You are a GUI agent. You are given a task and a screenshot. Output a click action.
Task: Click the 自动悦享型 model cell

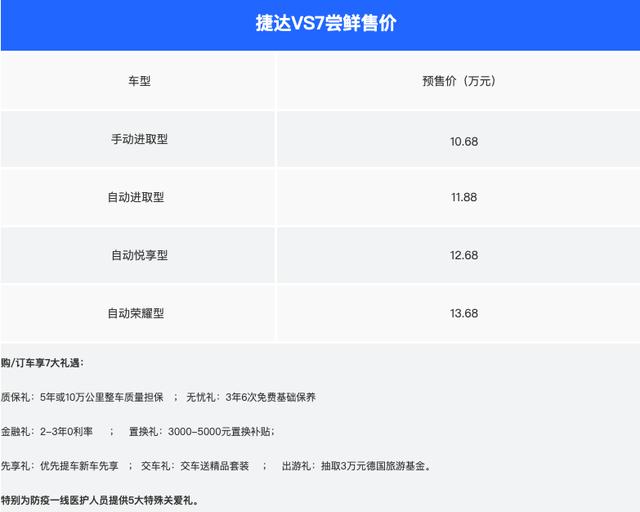pos(139,255)
